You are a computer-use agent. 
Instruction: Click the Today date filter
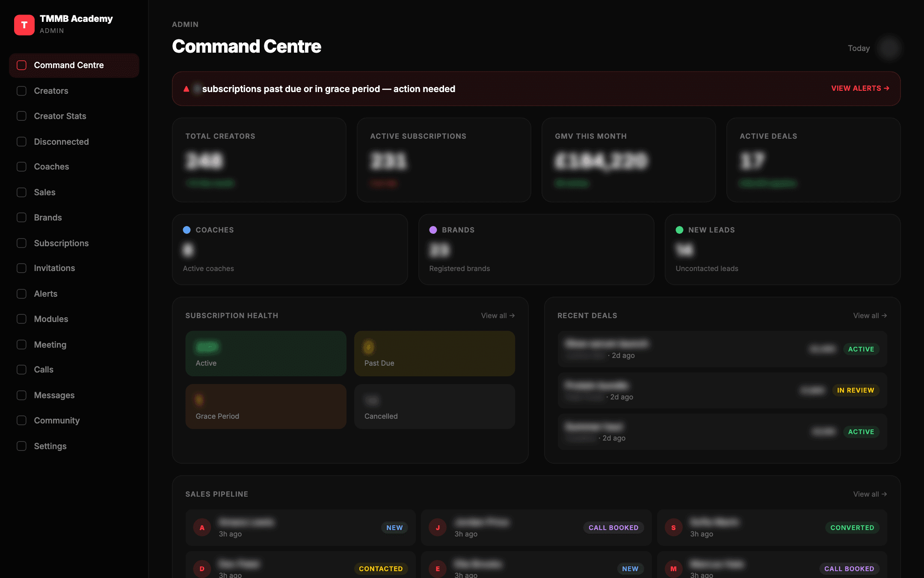click(x=859, y=48)
